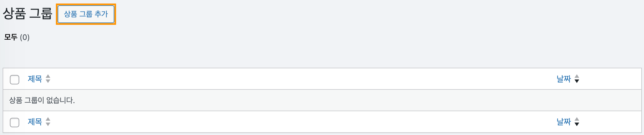Click dark descending arrow beside footer 날짜
The height and width of the screenshot is (135, 644).
click(x=577, y=124)
